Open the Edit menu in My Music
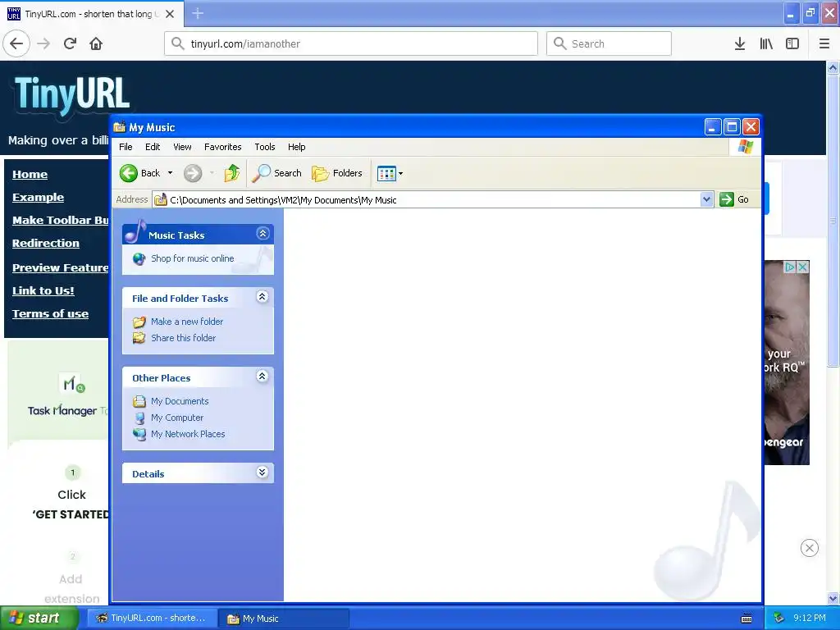840x630 pixels. pyautogui.click(x=153, y=147)
